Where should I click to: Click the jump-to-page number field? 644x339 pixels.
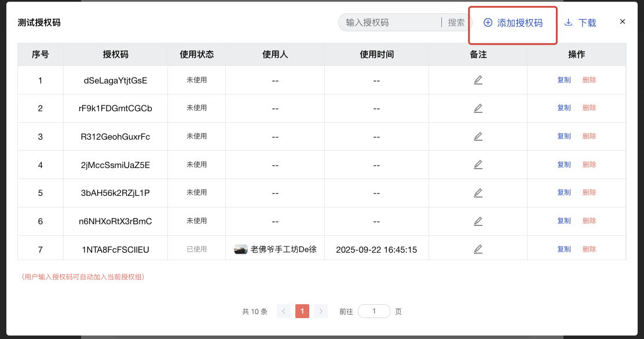[x=374, y=311]
